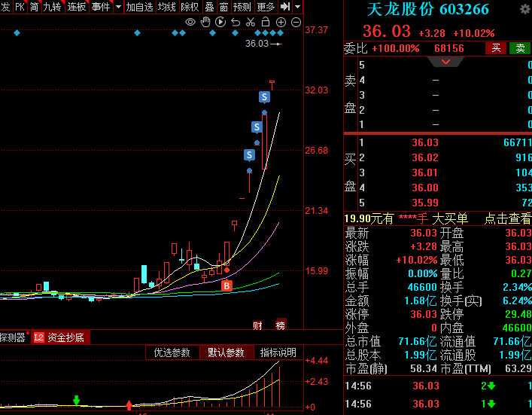Toggle the 事件 events button

101,7
